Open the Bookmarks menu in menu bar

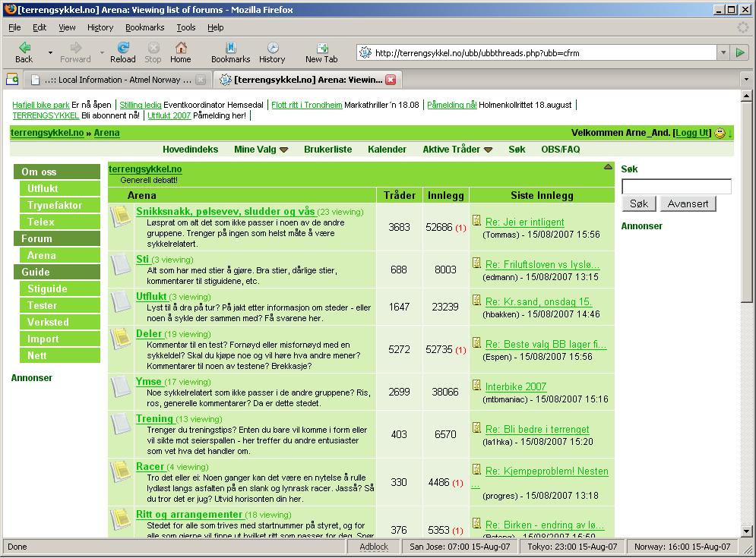tap(144, 27)
